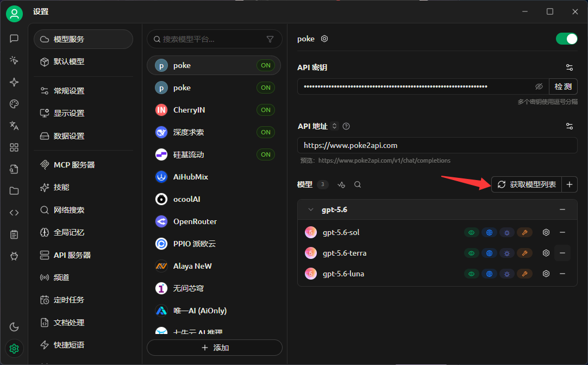This screenshot has width=588, height=365.
Task: Select 深度求索 provider
Action: click(x=214, y=132)
